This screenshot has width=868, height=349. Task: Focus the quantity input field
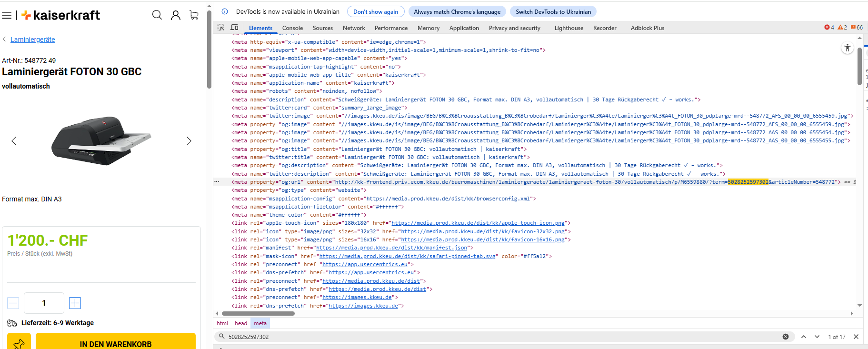tap(44, 303)
